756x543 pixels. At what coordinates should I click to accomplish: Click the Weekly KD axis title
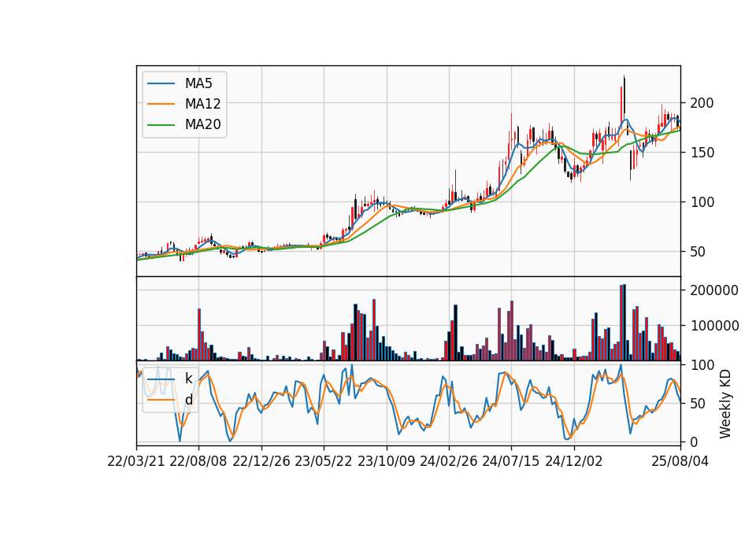725,404
